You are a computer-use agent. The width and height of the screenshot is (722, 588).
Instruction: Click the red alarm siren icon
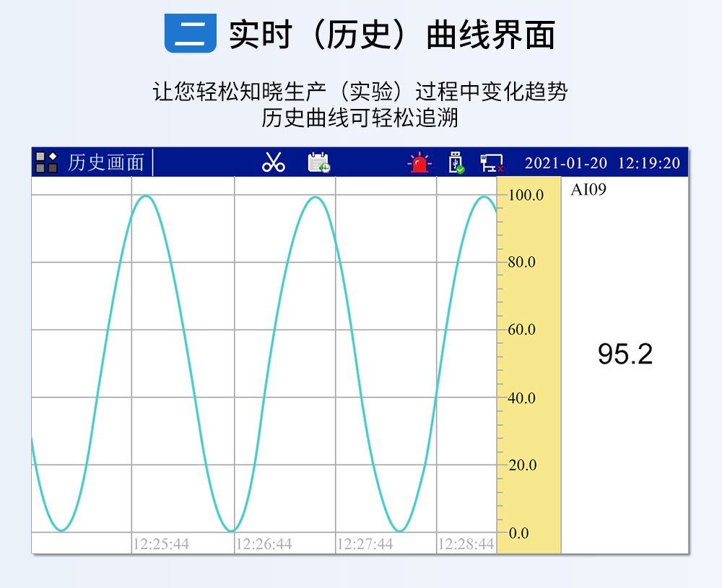[419, 163]
